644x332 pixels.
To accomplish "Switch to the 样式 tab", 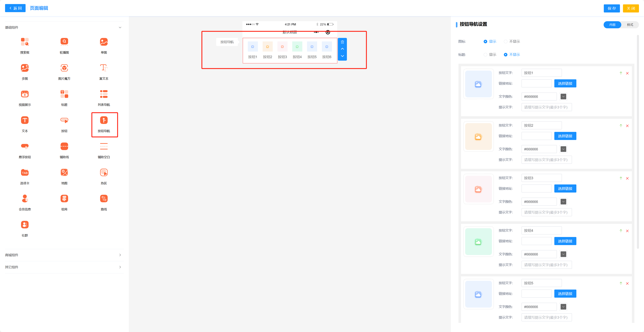I will 630,25.
